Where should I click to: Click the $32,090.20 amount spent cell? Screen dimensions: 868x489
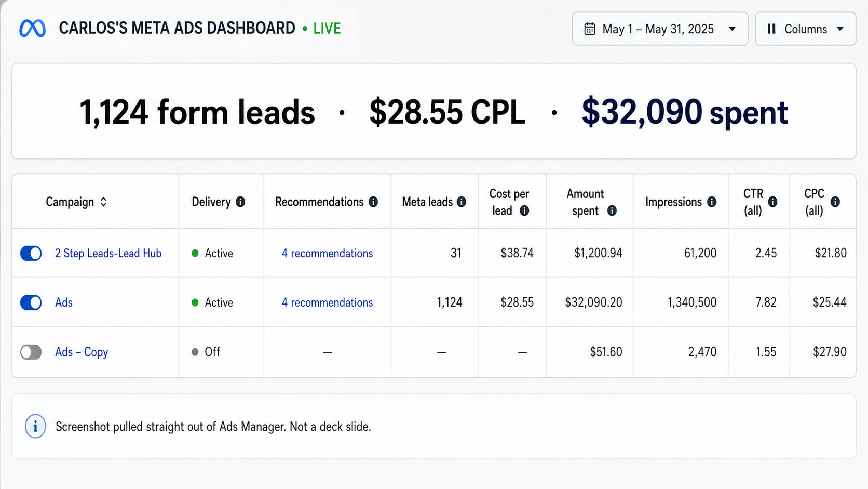(593, 302)
